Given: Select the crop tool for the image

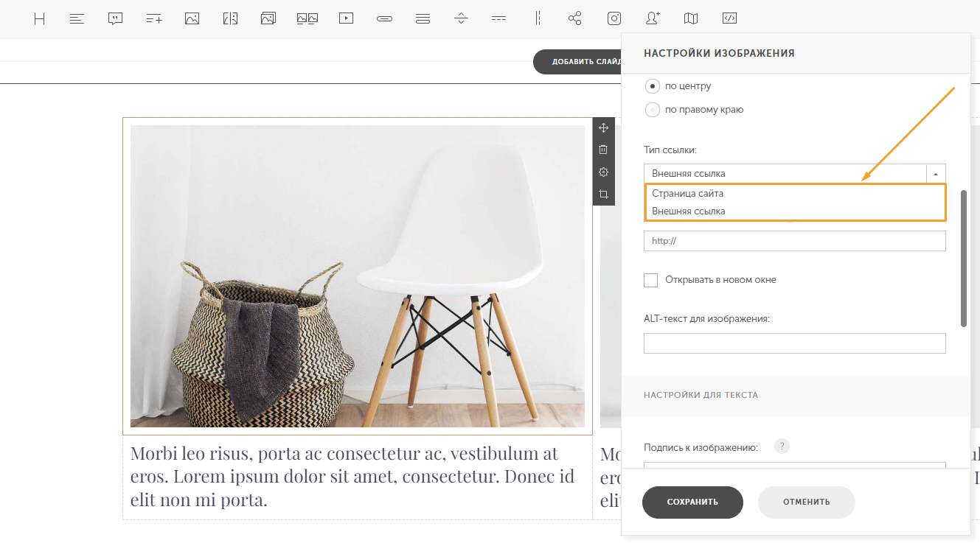Looking at the screenshot, I should pos(603,195).
